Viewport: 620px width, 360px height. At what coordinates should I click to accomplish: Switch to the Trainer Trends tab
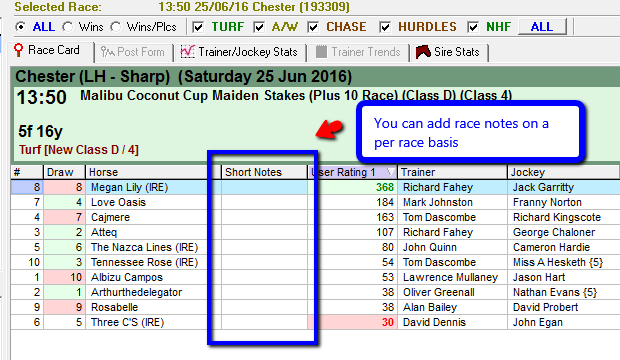[358, 52]
